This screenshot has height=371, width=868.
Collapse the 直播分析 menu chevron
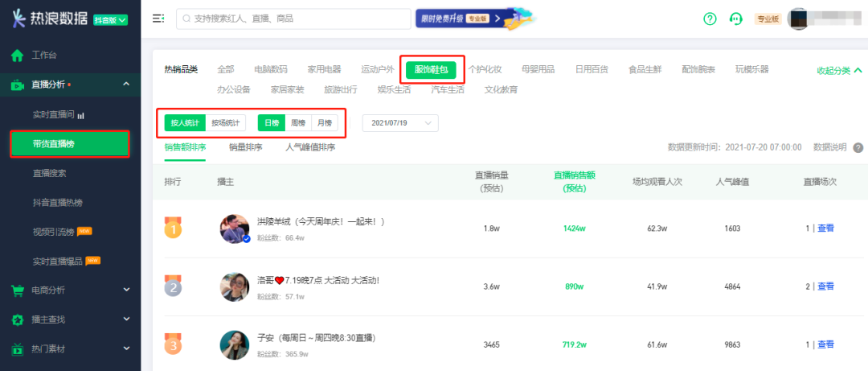pyautogui.click(x=126, y=85)
